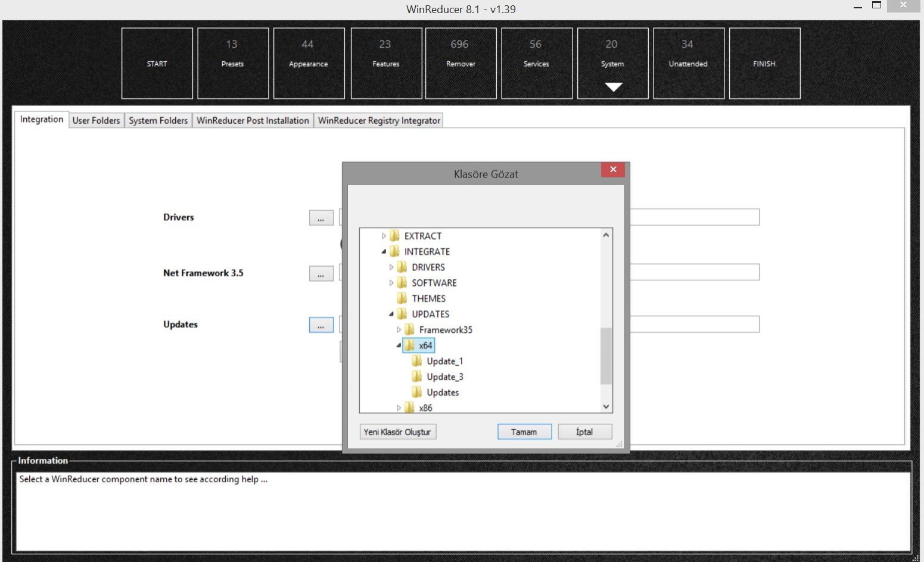Click the Framework35 folder icon
924x562 pixels.
click(x=409, y=329)
